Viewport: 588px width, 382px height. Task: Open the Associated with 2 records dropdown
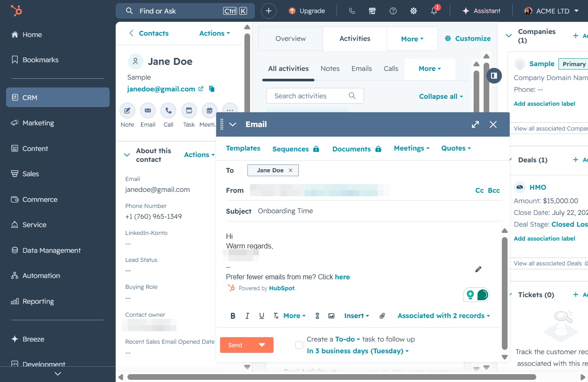point(444,316)
